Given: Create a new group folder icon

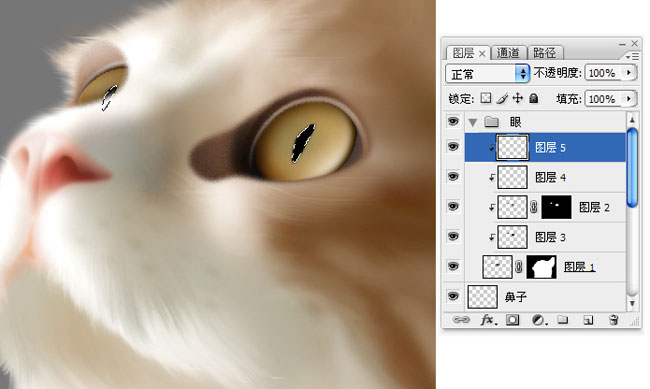Looking at the screenshot, I should point(563,319).
